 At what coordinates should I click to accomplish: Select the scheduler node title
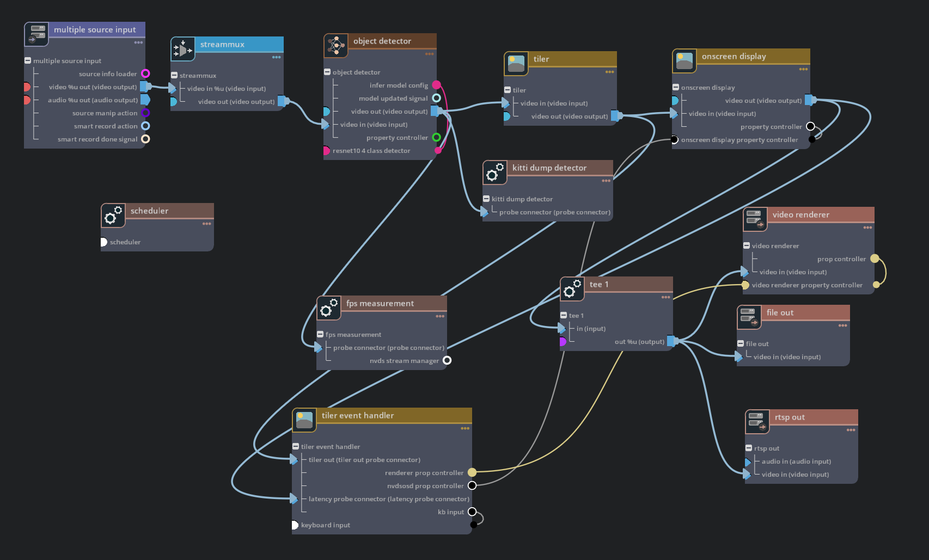(149, 211)
